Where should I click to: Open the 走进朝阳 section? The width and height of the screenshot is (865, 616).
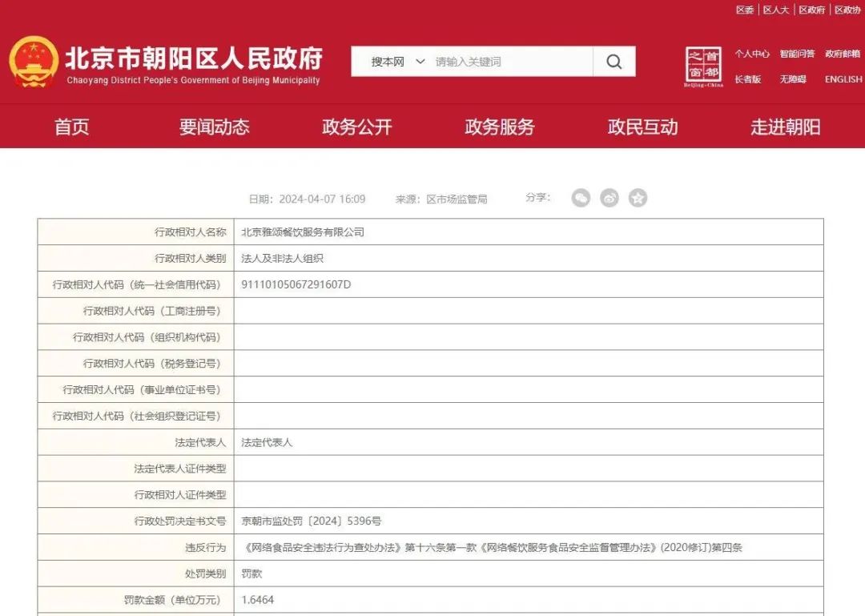tap(785, 127)
